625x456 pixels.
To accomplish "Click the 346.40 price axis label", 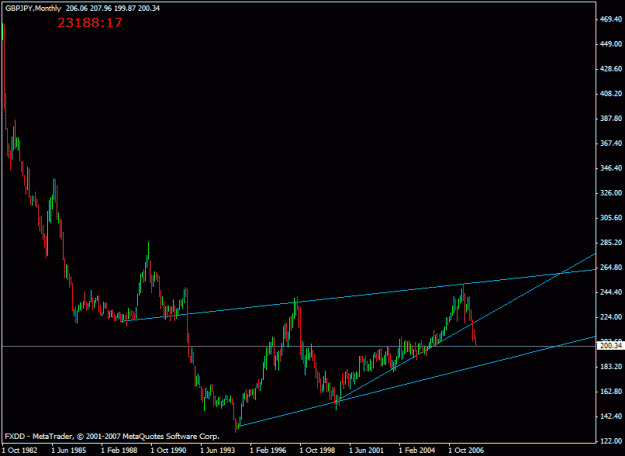I will 613,168.
